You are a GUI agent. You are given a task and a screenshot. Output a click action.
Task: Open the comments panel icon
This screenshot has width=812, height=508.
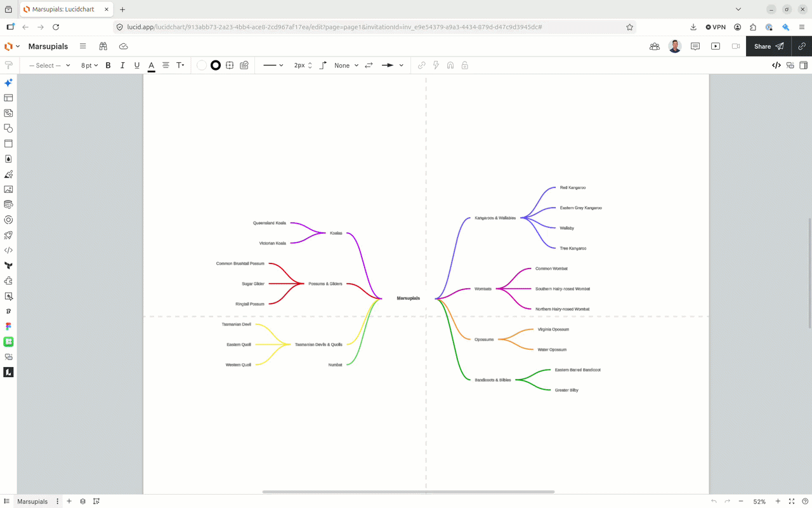click(695, 46)
